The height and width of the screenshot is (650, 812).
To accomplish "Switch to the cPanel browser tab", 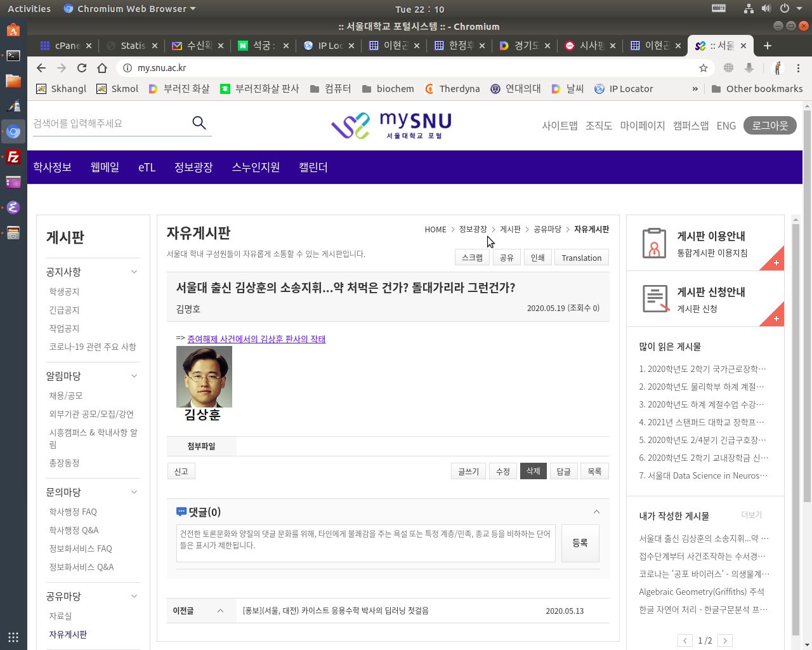I will coord(63,46).
